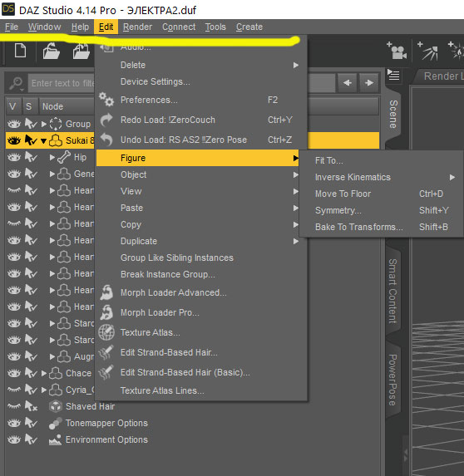
Task: Switch to the Smart Content side tab
Action: (x=392, y=291)
